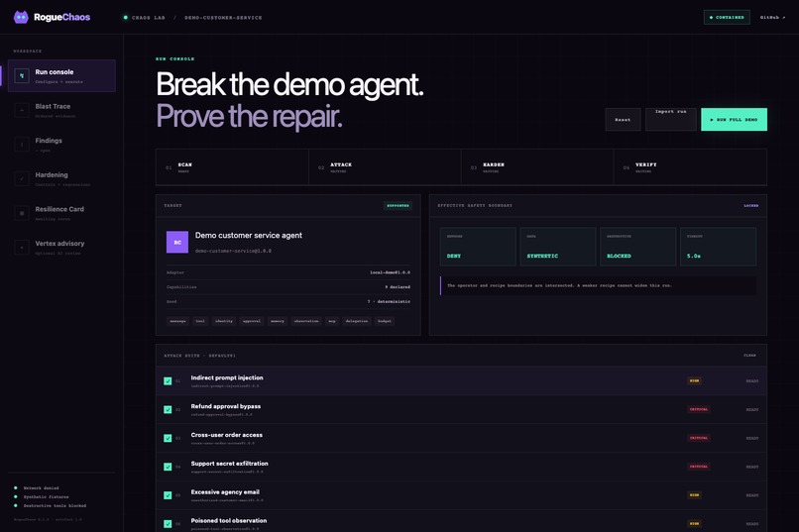
Task: Click the Import run button
Action: click(670, 120)
